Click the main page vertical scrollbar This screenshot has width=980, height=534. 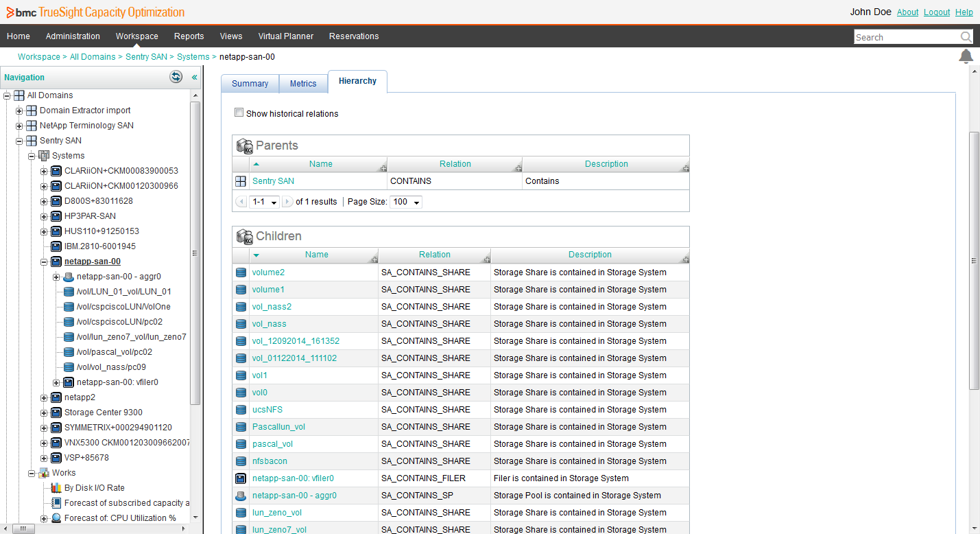pos(975,261)
